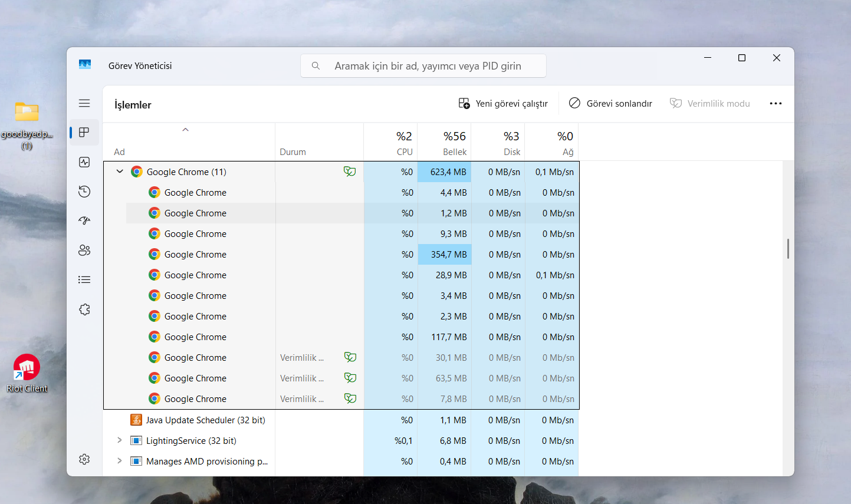Select the Chrome process cell showing 117,7 MB
Viewport: 851px width, 504px height.
445,337
